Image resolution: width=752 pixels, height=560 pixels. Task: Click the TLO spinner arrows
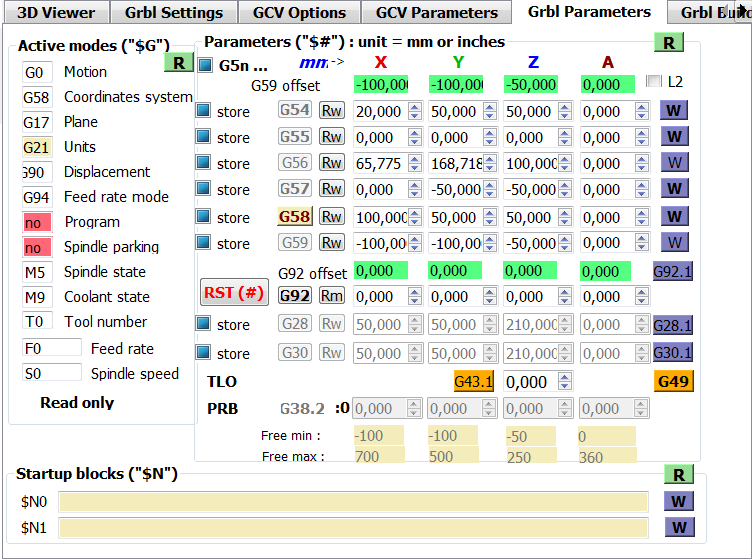(565, 382)
